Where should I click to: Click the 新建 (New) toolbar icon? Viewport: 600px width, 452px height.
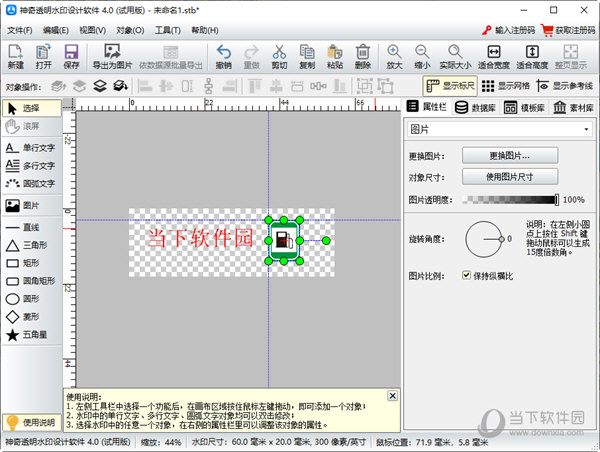coord(15,57)
